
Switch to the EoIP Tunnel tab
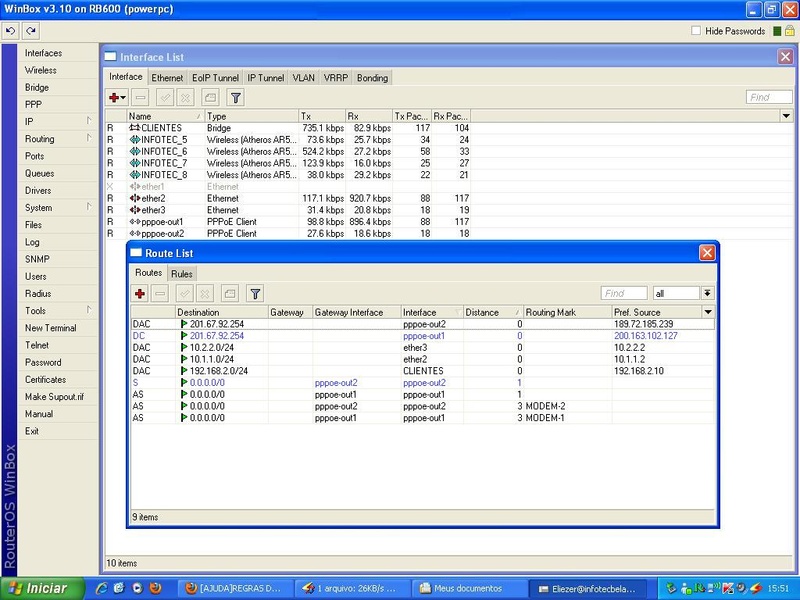coord(215,78)
